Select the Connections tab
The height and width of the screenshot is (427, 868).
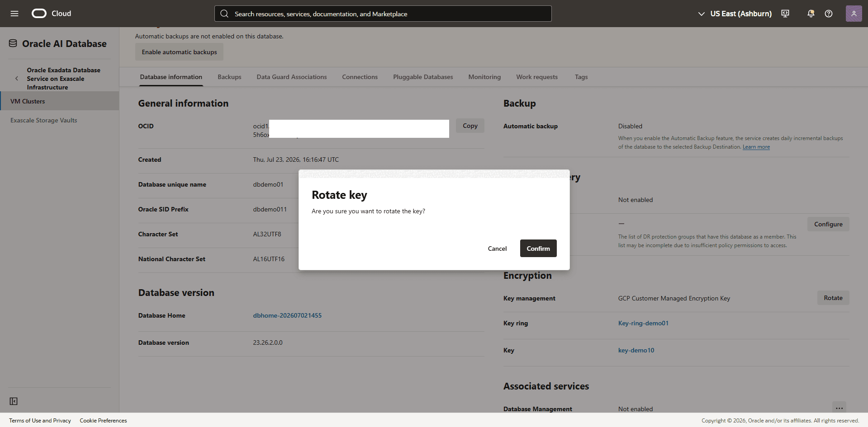pyautogui.click(x=360, y=77)
